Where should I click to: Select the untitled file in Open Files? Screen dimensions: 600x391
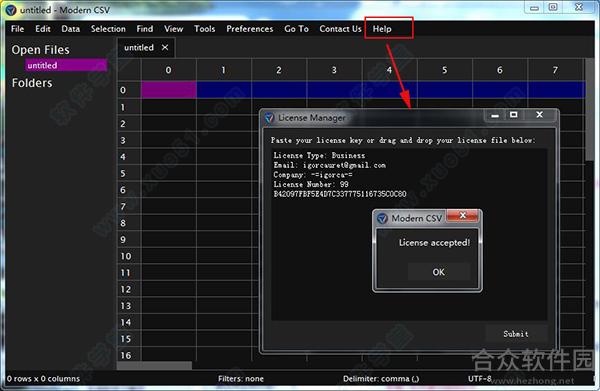[66, 65]
